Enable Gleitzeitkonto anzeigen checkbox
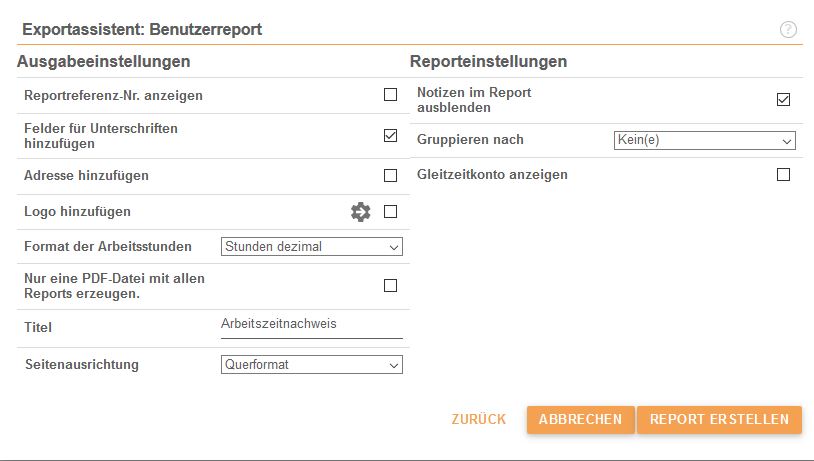The image size is (814, 461). point(783,174)
